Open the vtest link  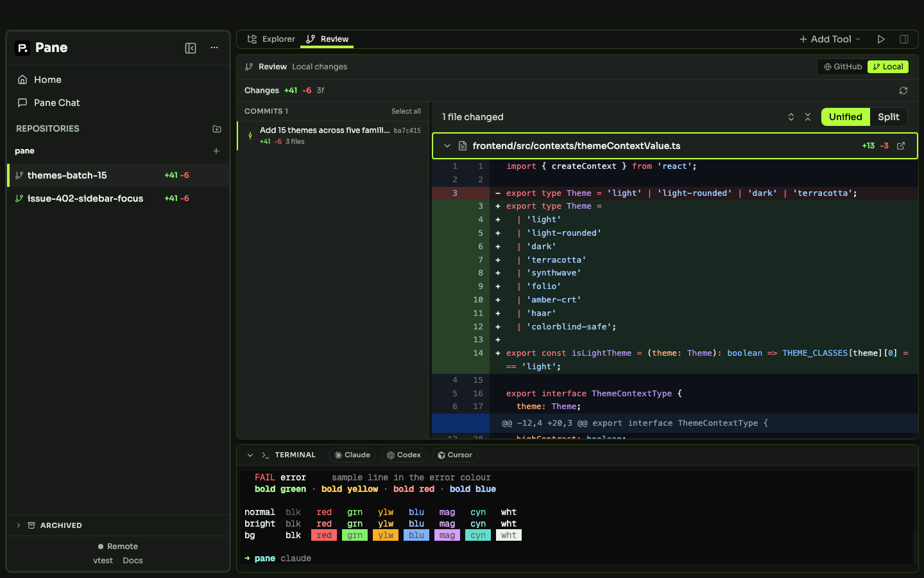[103, 561]
